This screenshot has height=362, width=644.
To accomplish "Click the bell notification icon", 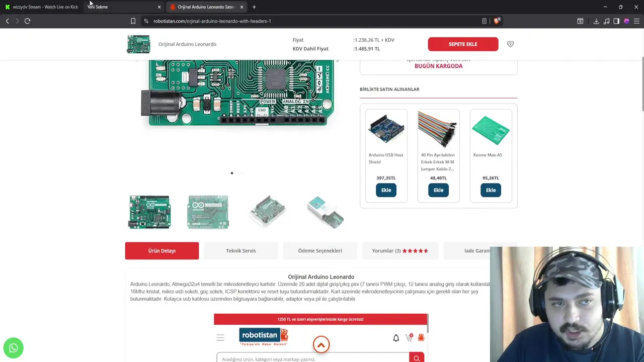I will click(396, 338).
